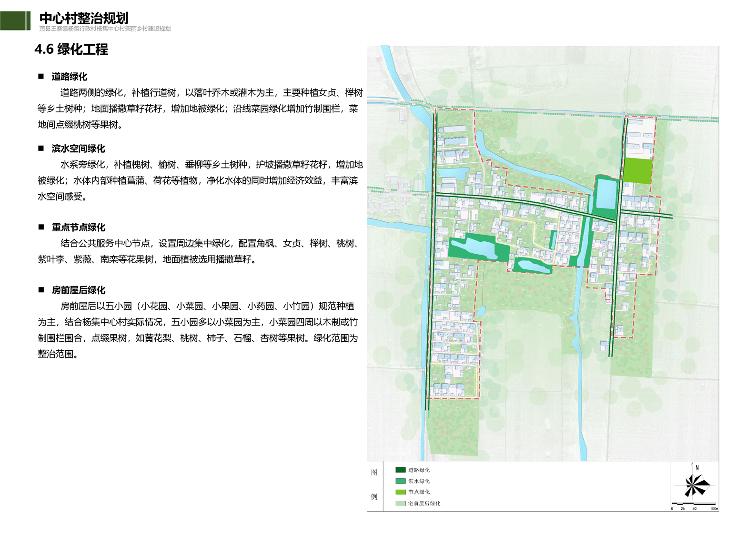756x534 pixels.
Task: Click the 房前屋后绿化 subsection heading
Action: click(x=79, y=290)
